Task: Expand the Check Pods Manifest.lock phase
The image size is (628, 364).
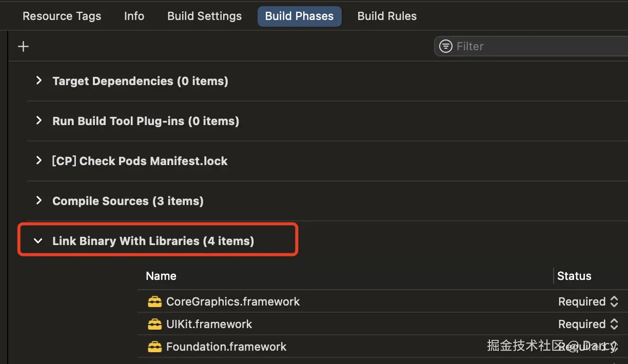Action: pyautogui.click(x=38, y=160)
